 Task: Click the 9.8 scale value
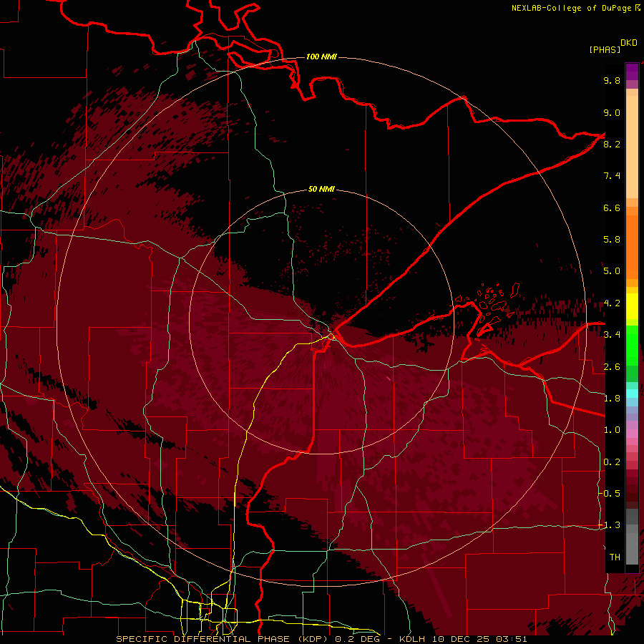612,80
